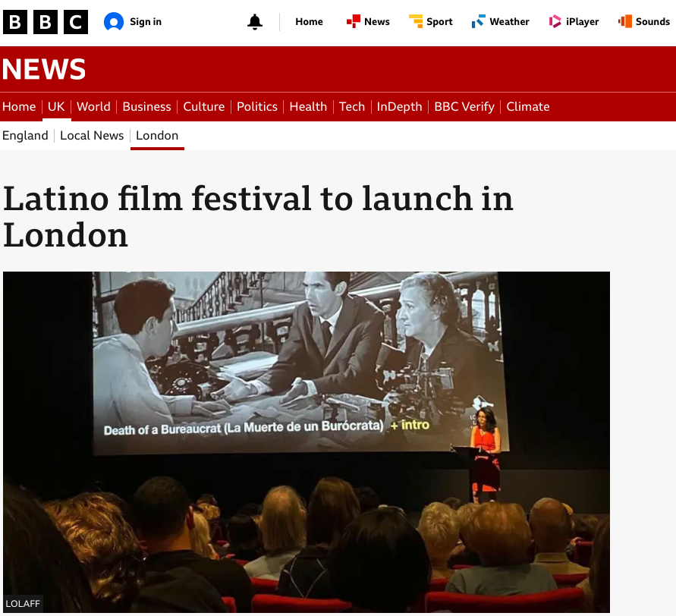Select the InDepth news section
Image resolution: width=676 pixels, height=616 pixels.
(399, 106)
